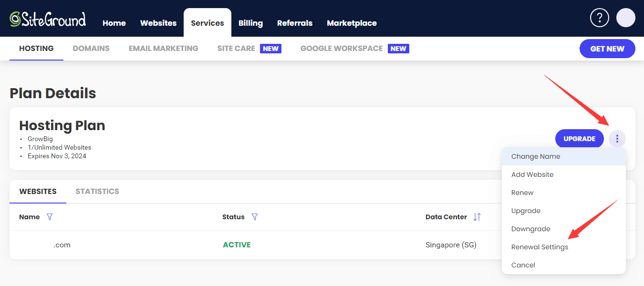Click the SiteGround logo

pyautogui.click(x=48, y=19)
